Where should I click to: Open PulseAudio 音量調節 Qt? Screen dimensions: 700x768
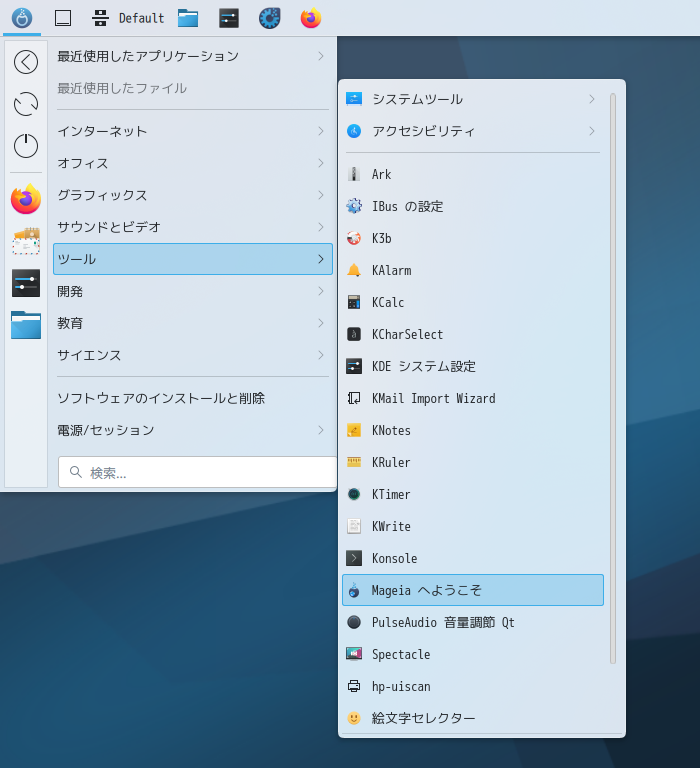[x=473, y=623]
